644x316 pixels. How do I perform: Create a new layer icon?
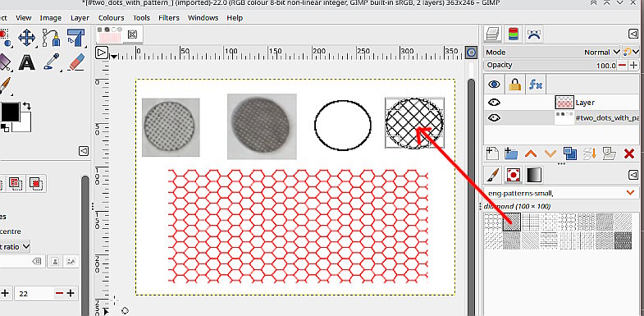(492, 153)
